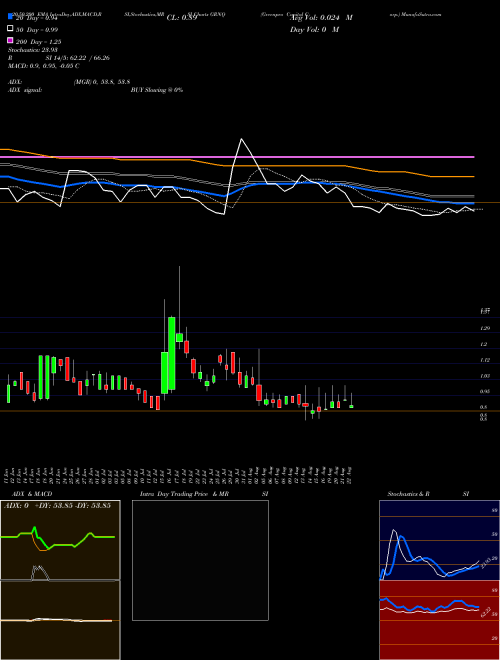
Task: Click the white price line peak in the moving average chart
Action: tap(242, 139)
